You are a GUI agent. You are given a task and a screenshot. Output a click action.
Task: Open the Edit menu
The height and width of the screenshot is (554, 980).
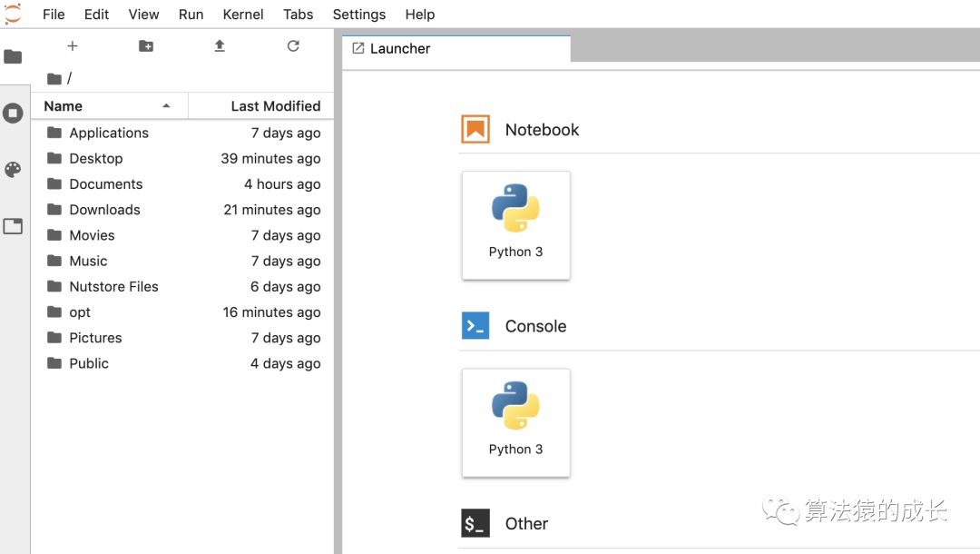point(96,15)
